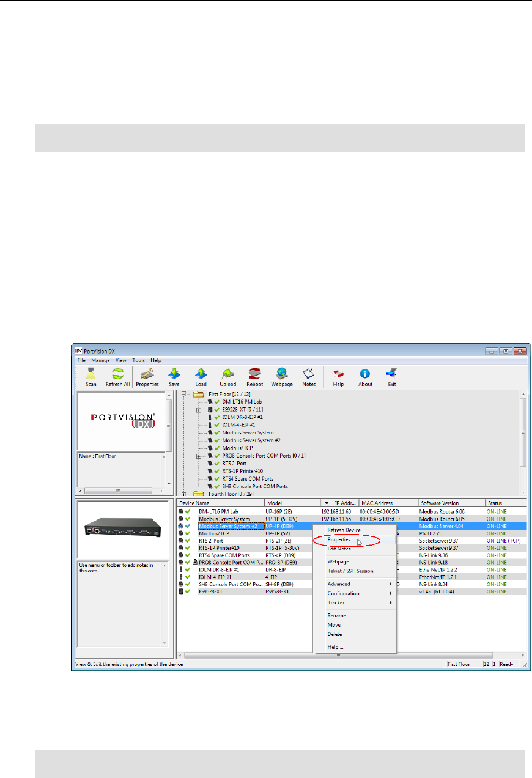Choose Refresh Device in context menu
532x778 pixels.
355,530
